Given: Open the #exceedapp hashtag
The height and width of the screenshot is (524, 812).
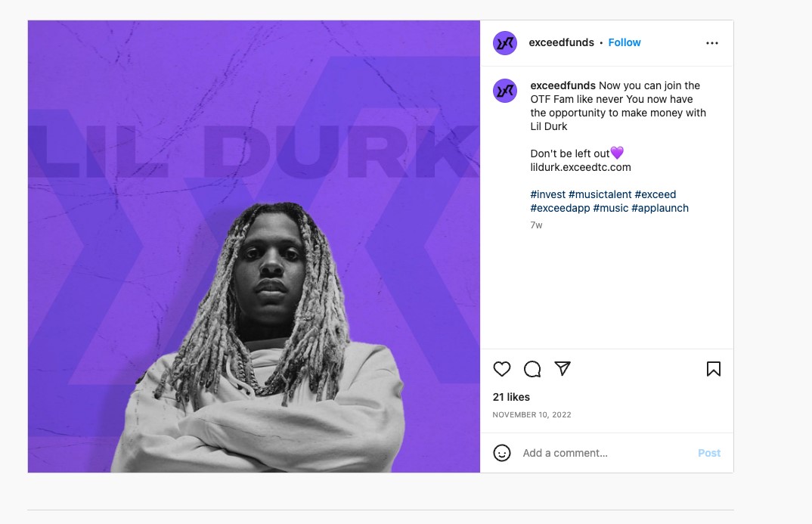Looking at the screenshot, I should [559, 208].
